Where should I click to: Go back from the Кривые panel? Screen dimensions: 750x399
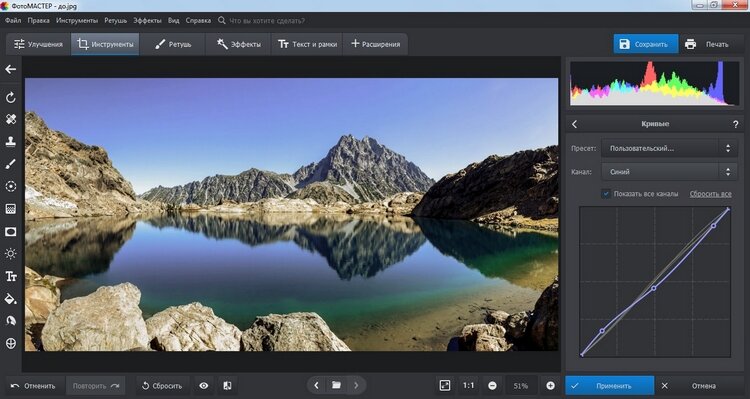pyautogui.click(x=574, y=124)
